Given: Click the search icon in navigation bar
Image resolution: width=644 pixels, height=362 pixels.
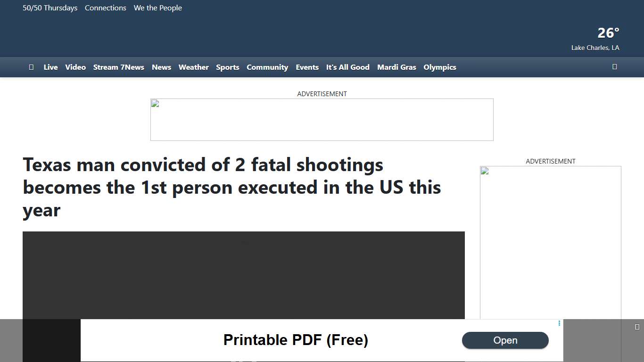Looking at the screenshot, I should click(614, 67).
